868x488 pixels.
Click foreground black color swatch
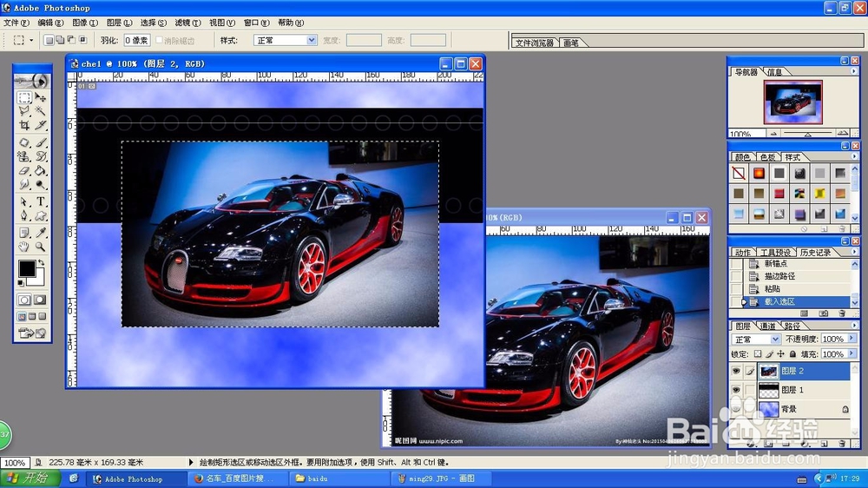(x=27, y=268)
